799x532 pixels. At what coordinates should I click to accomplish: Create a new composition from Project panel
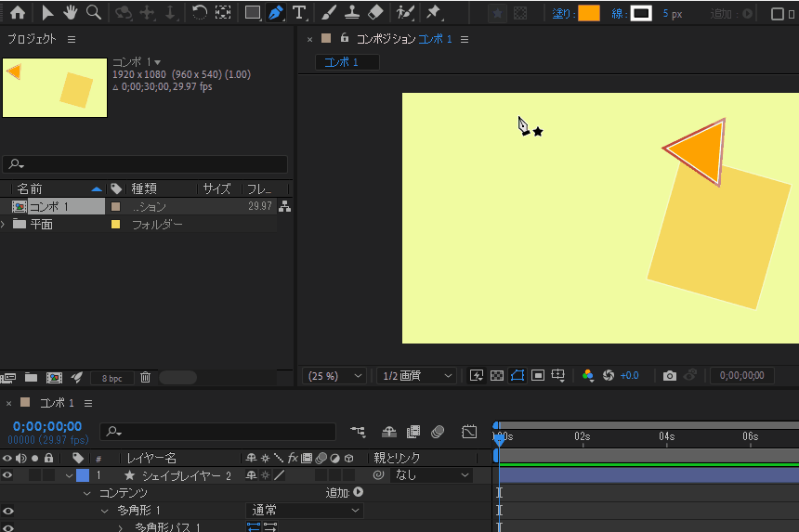coord(54,377)
